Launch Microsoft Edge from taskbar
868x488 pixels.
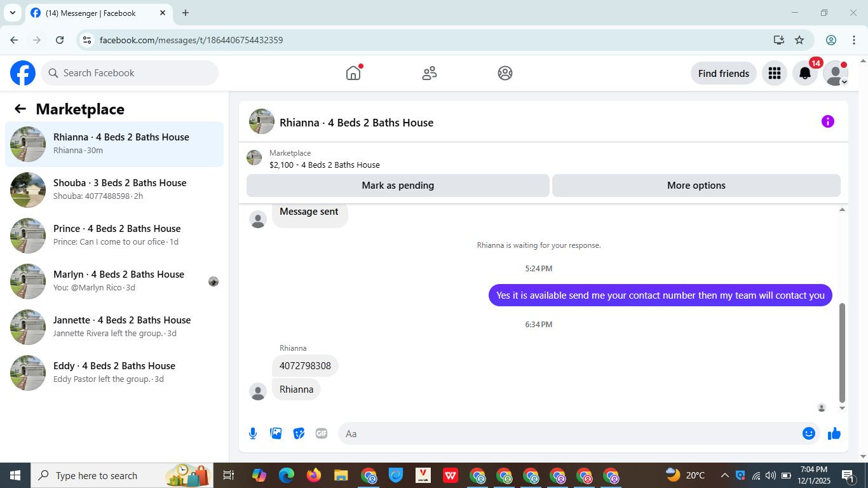pos(287,475)
